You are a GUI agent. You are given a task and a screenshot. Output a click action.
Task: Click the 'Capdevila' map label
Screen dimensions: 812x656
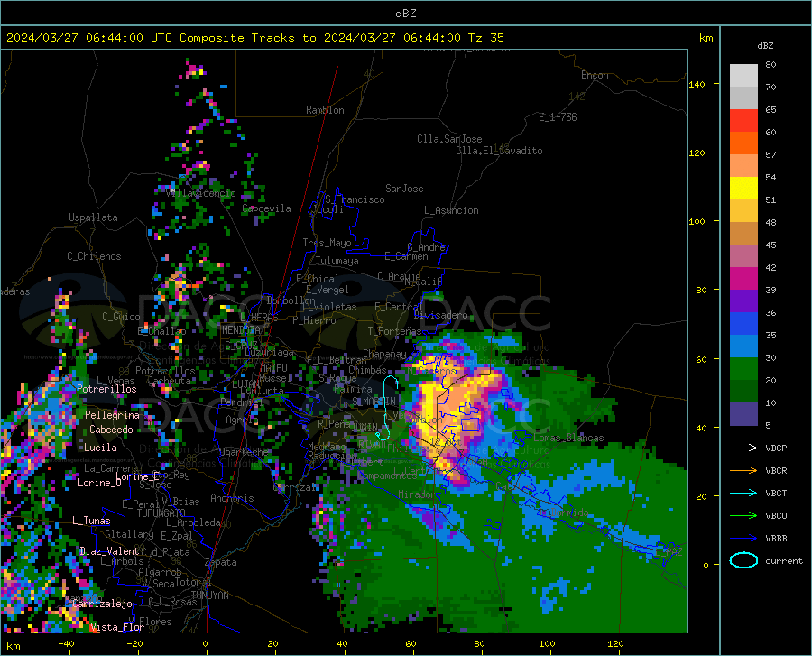(x=266, y=208)
